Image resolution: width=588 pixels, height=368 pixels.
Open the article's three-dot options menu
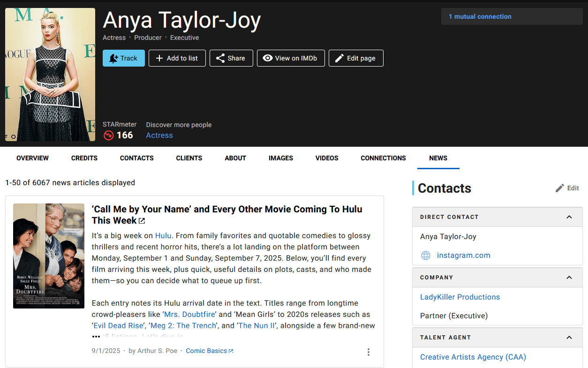pyautogui.click(x=369, y=352)
